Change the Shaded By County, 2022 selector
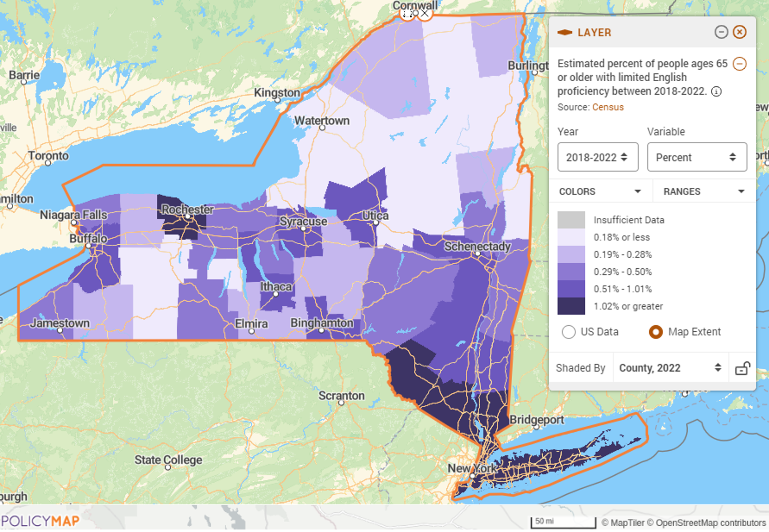This screenshot has height=532, width=769. [670, 368]
